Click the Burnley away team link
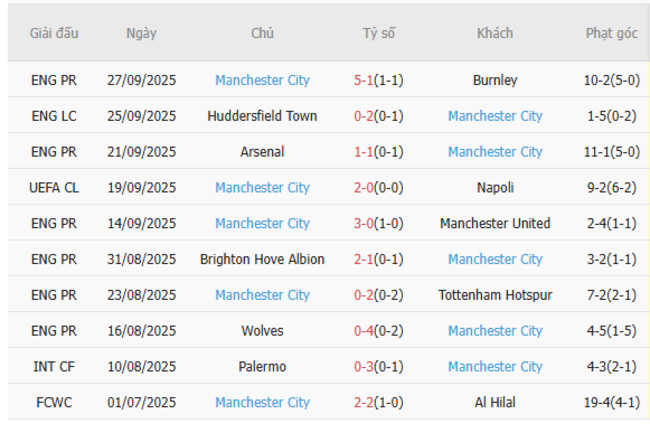 (495, 80)
